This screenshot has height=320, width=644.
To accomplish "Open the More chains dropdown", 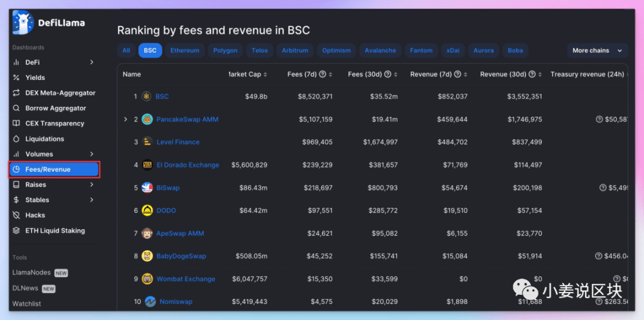I will point(597,51).
